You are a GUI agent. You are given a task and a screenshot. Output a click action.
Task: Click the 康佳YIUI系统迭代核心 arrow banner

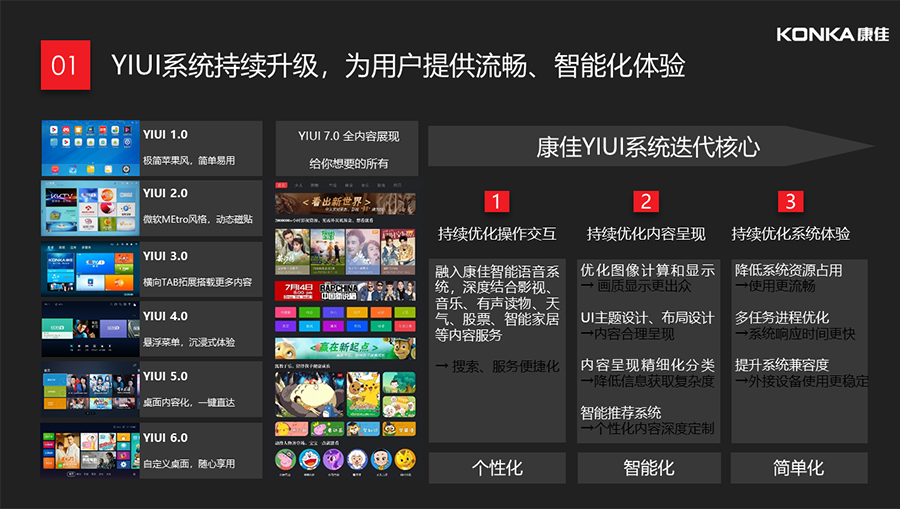[650, 146]
